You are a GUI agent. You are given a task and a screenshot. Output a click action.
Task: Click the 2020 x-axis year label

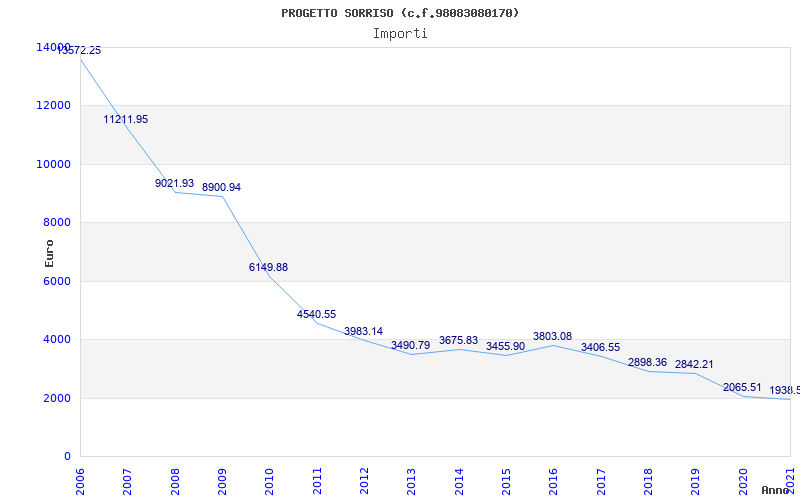[742, 479]
